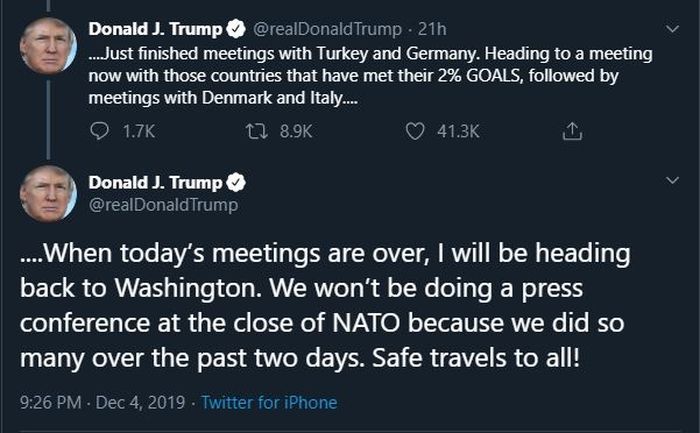Screen dimensions: 700x433
Task: Open the tweet text about Turkey and Germany
Action: coord(370,73)
